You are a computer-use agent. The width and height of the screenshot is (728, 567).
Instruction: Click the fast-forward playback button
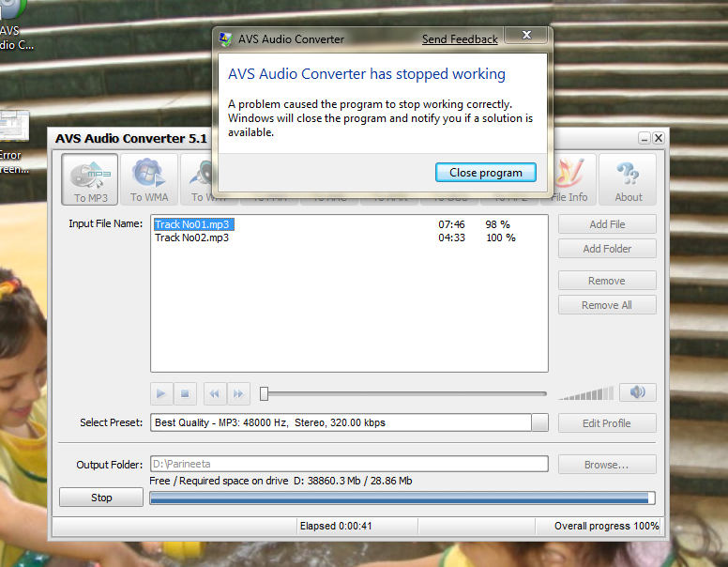[238, 394]
